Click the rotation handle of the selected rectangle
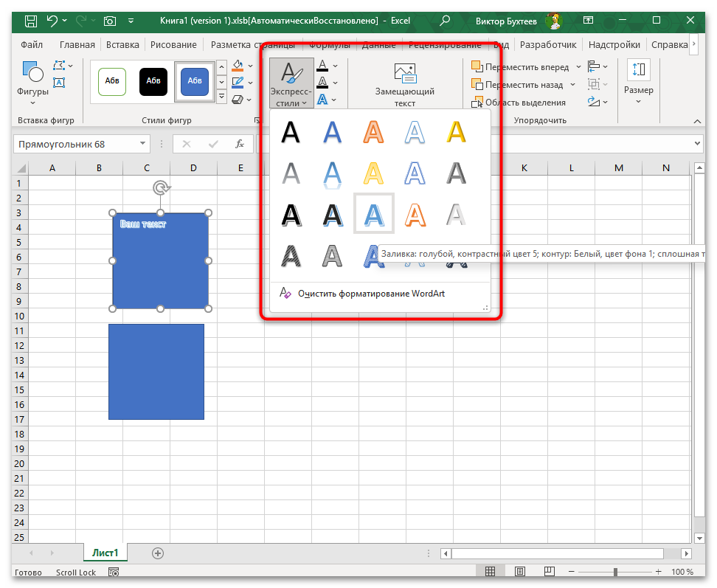This screenshot has width=717, height=588. [x=161, y=187]
